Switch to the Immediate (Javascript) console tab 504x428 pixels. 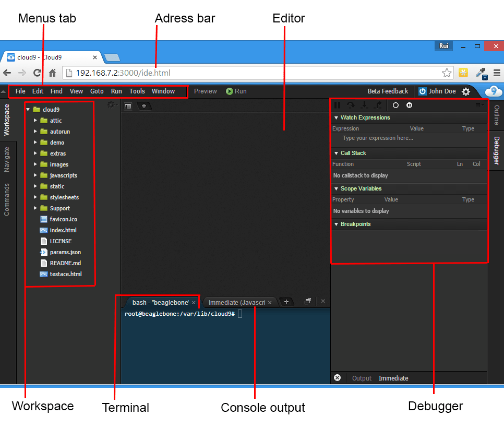click(237, 303)
